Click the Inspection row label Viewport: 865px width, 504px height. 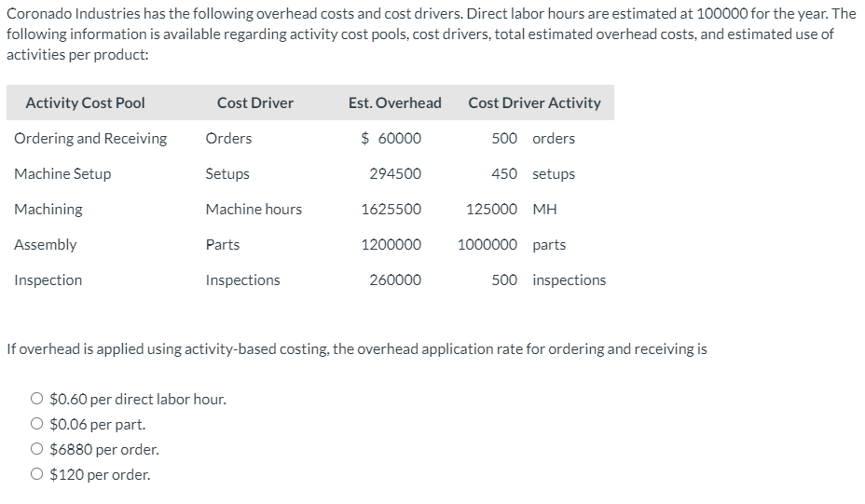pyautogui.click(x=48, y=280)
